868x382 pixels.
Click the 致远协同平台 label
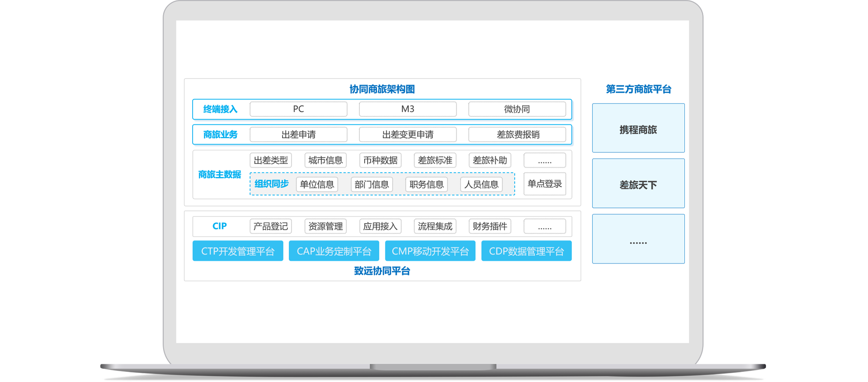pos(382,271)
